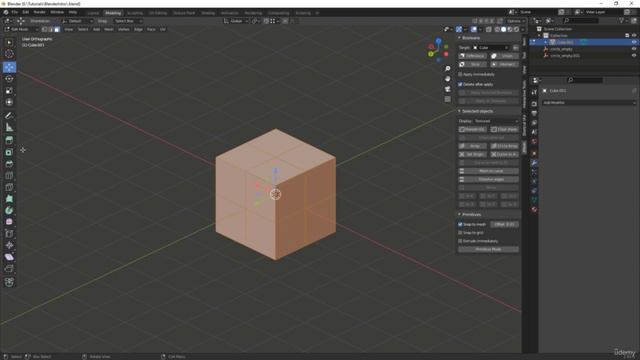Image resolution: width=640 pixels, height=360 pixels.
Task: Open Modifier properties wrench tab
Action: (x=534, y=163)
